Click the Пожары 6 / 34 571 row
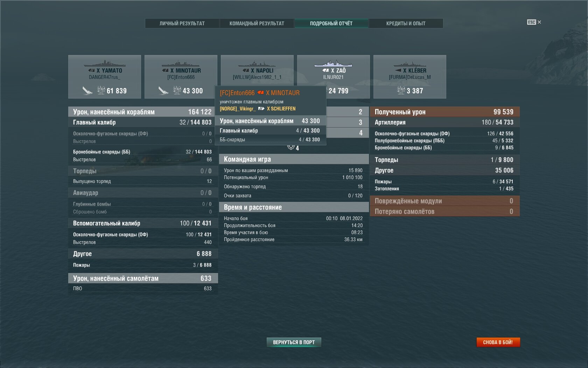This screenshot has width=588, height=368. click(x=444, y=182)
